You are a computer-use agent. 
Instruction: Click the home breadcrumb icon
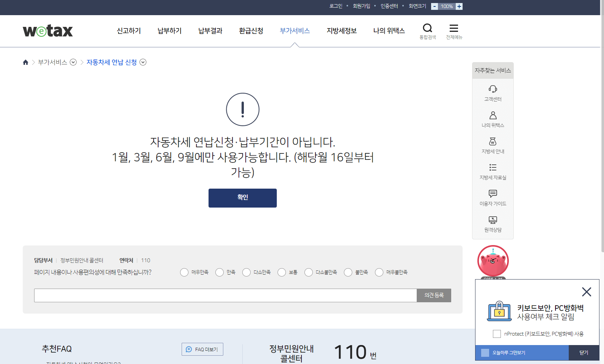pyautogui.click(x=26, y=62)
